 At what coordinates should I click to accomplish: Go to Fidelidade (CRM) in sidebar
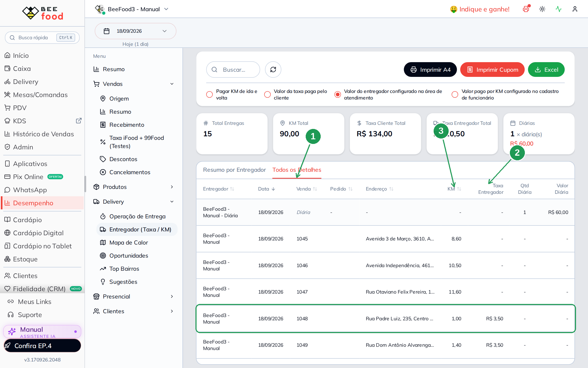42,289
